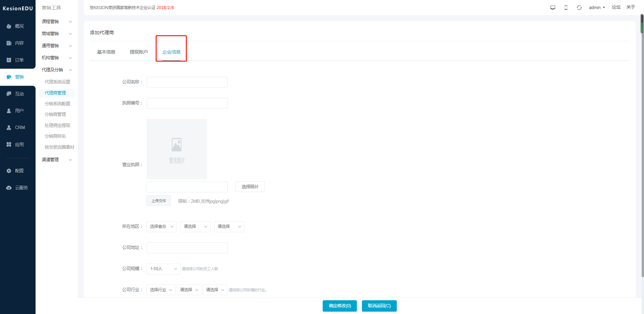
Task: Click the 云服务 cloud icon
Action: (9, 188)
